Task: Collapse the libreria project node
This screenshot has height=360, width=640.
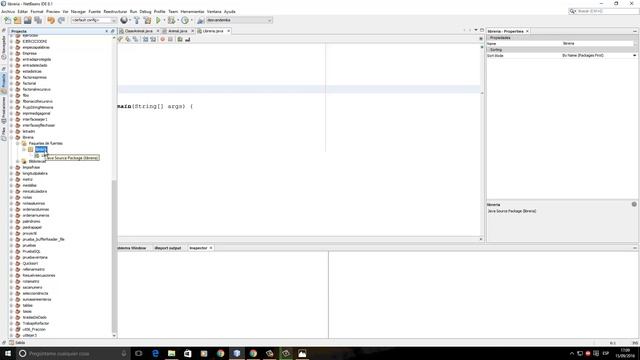Action: coord(11,138)
